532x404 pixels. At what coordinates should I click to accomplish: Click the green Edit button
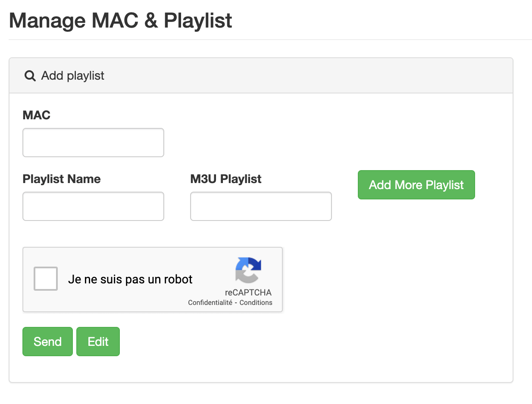(98, 342)
